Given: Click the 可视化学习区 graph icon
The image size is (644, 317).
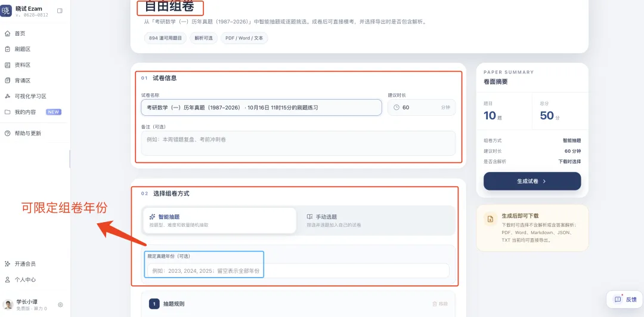Looking at the screenshot, I should (7, 96).
